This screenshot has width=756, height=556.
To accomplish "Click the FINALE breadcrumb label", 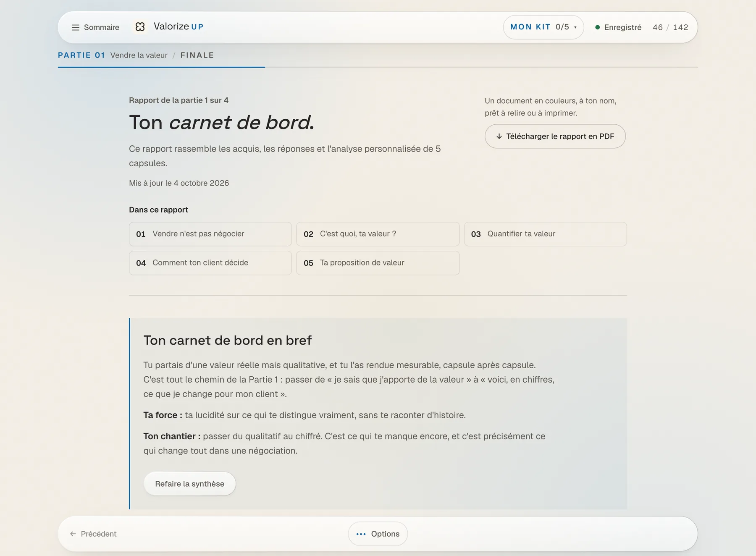I will coord(197,55).
